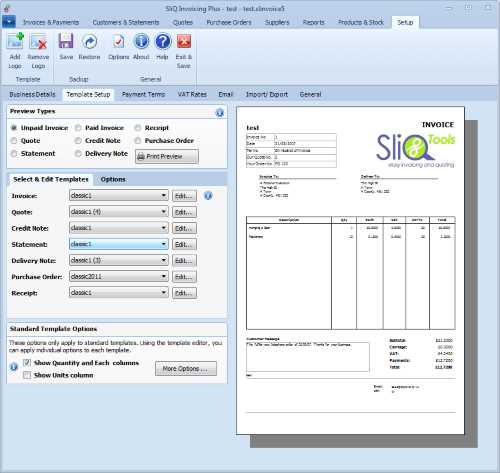
Task: Click the Exit & Save icon
Action: coord(184,41)
